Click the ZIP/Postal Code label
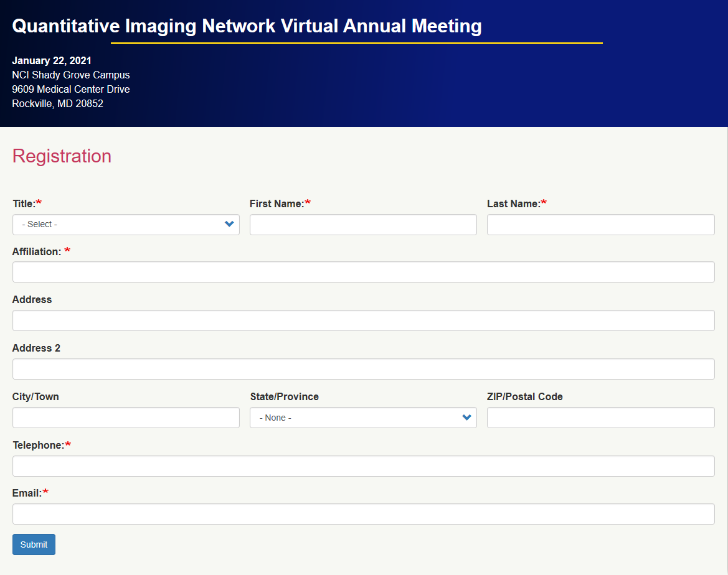Image resolution: width=728 pixels, height=575 pixels. point(524,397)
